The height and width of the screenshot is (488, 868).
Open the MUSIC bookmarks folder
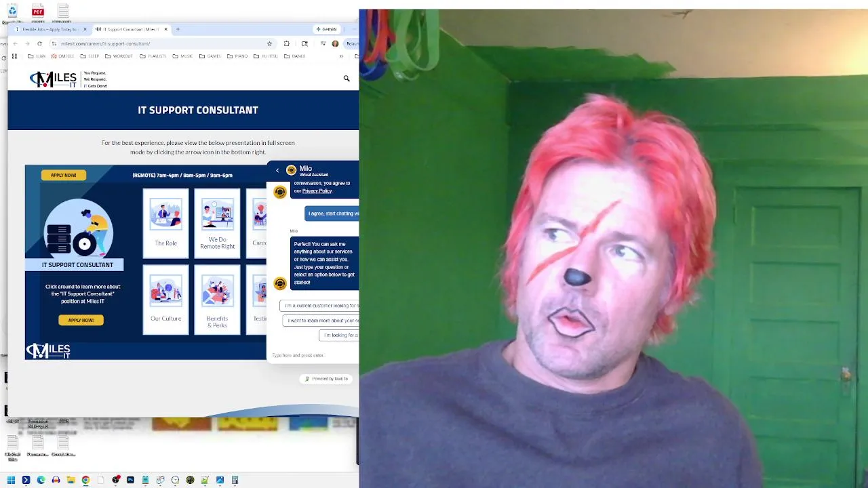(182, 56)
